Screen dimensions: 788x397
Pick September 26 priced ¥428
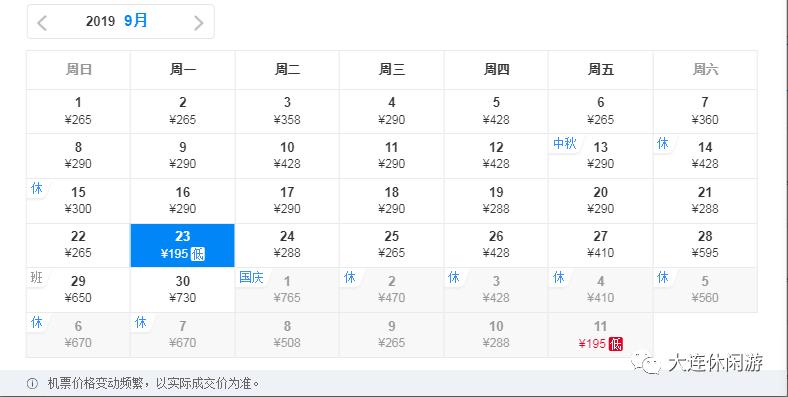coord(496,245)
